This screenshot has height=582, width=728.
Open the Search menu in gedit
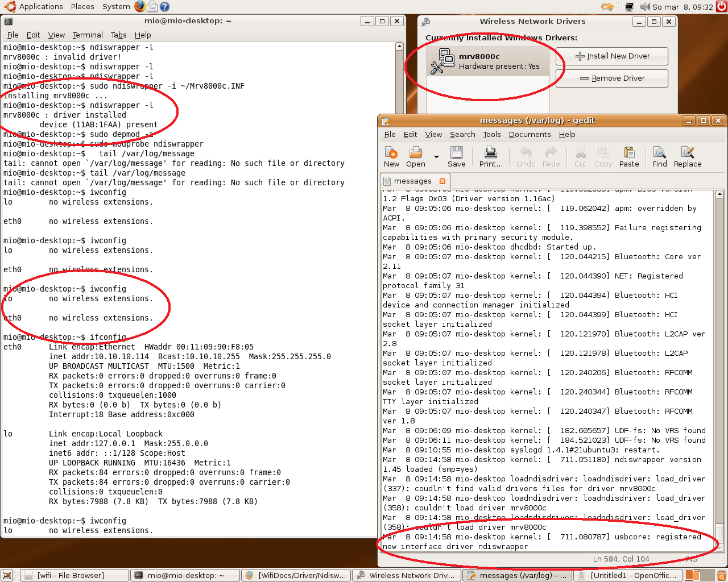[462, 135]
